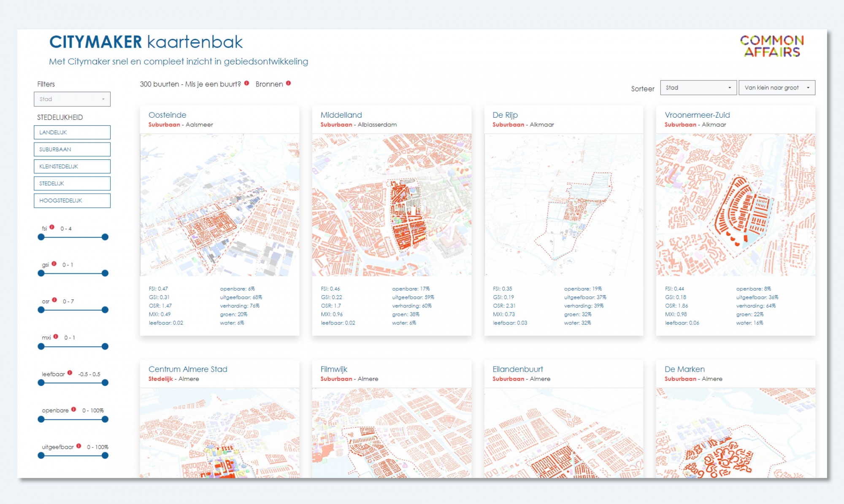844x504 pixels.
Task: Click the Oosteinde map thumbnail
Action: [x=219, y=205]
